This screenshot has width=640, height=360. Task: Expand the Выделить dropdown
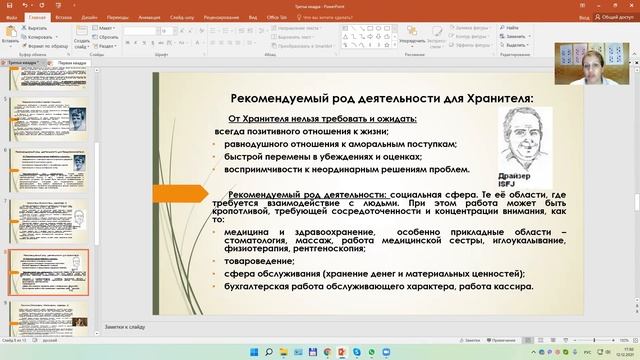point(514,45)
